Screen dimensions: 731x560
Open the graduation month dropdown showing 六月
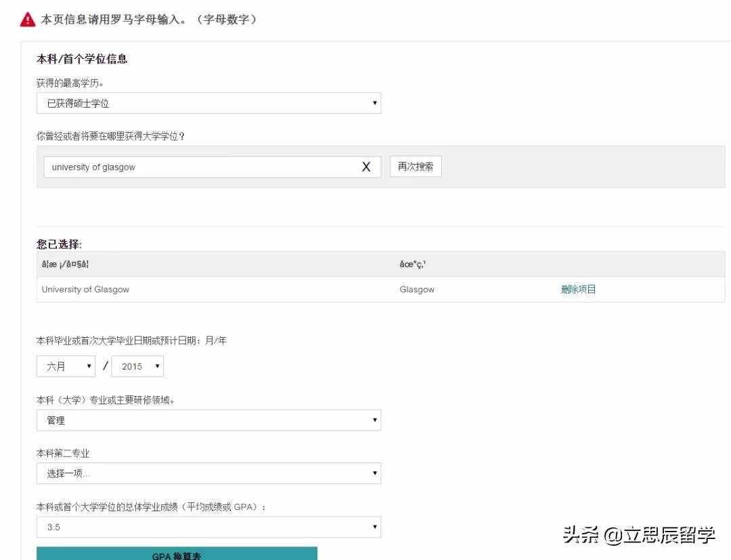(66, 366)
